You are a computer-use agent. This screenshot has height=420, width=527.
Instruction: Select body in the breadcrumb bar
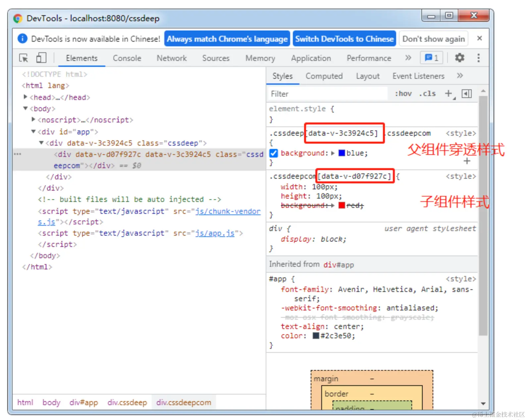[51, 402]
